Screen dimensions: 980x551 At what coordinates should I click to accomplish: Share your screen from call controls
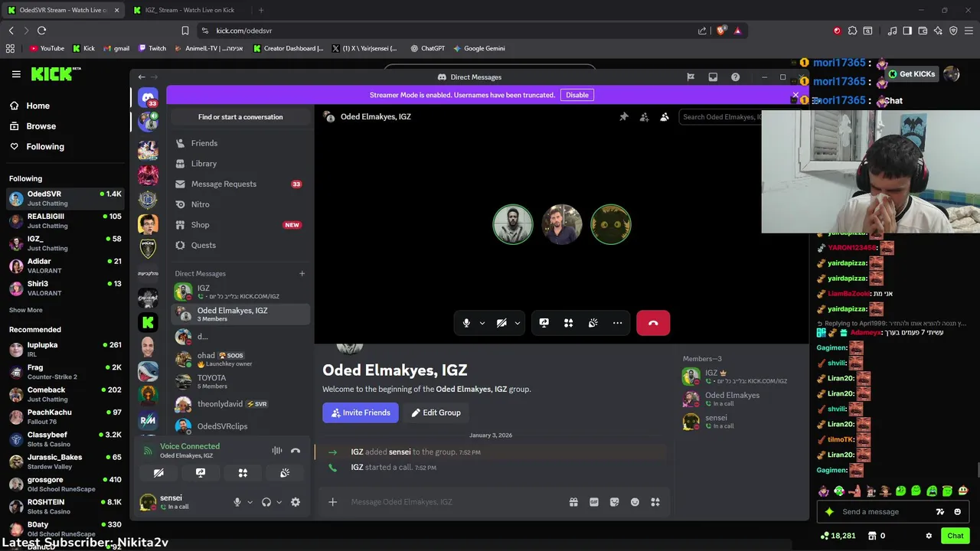pos(544,323)
